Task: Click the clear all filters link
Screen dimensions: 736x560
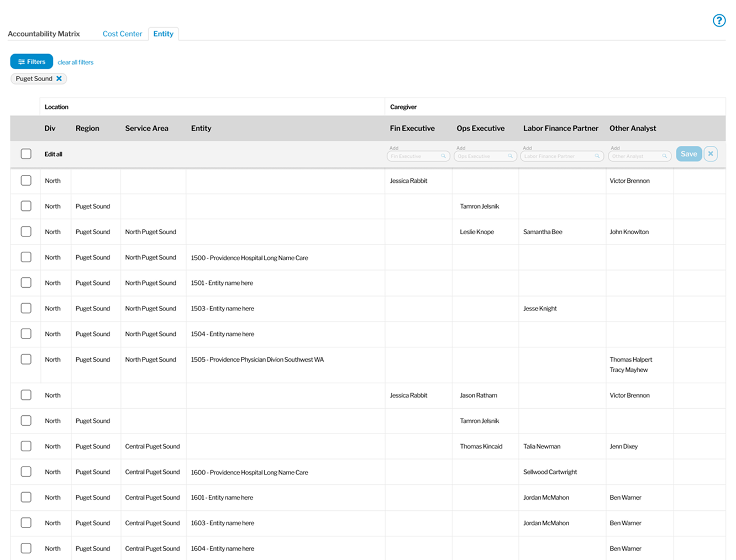Action: click(x=76, y=62)
